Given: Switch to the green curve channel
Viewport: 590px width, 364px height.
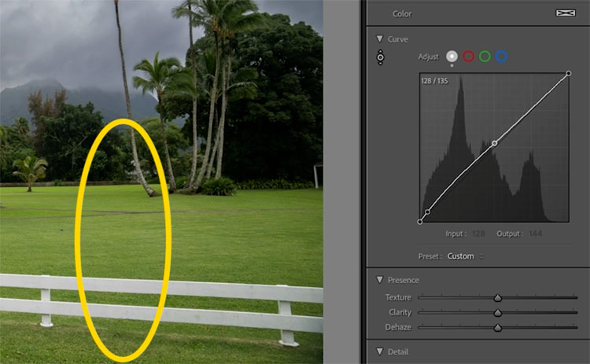Looking at the screenshot, I should coord(485,57).
